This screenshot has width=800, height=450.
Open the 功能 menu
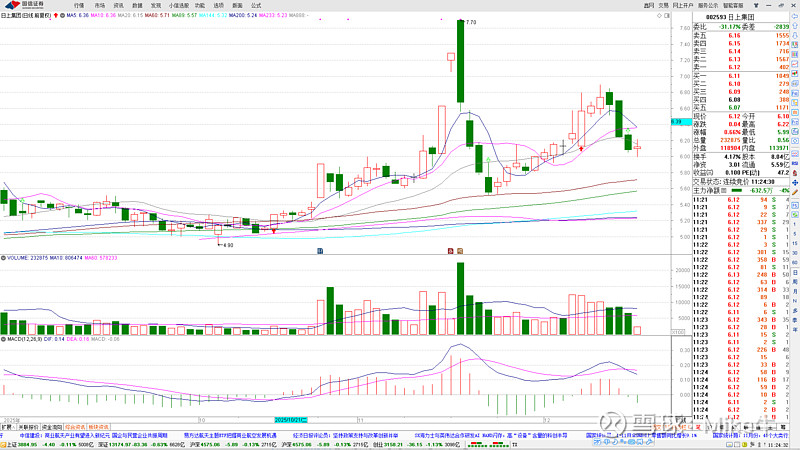click(200, 6)
